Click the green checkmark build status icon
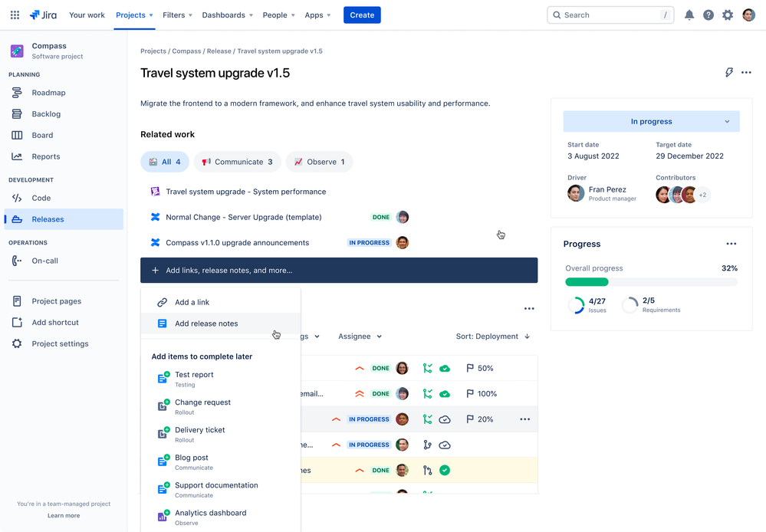Viewport: 766px width, 532px height. (444, 471)
